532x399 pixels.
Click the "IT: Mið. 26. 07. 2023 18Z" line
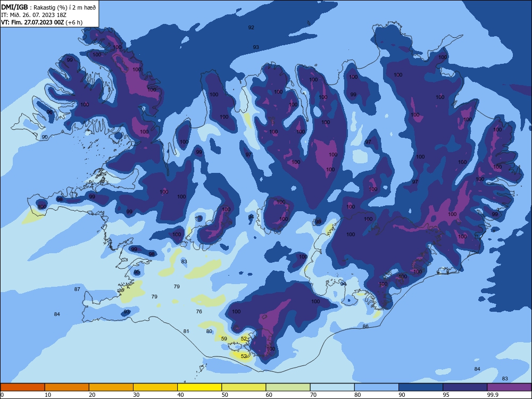[34, 15]
